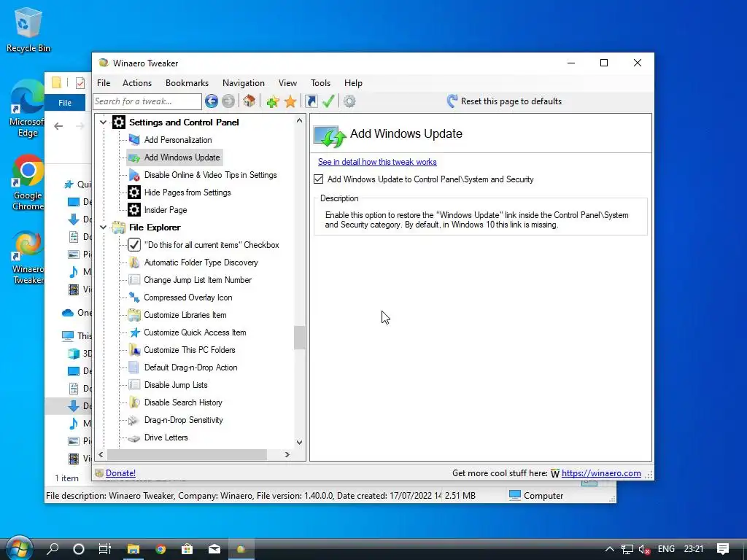Click the greyed Forward arrow in Winaero toolbar
747x560 pixels.
click(x=228, y=101)
